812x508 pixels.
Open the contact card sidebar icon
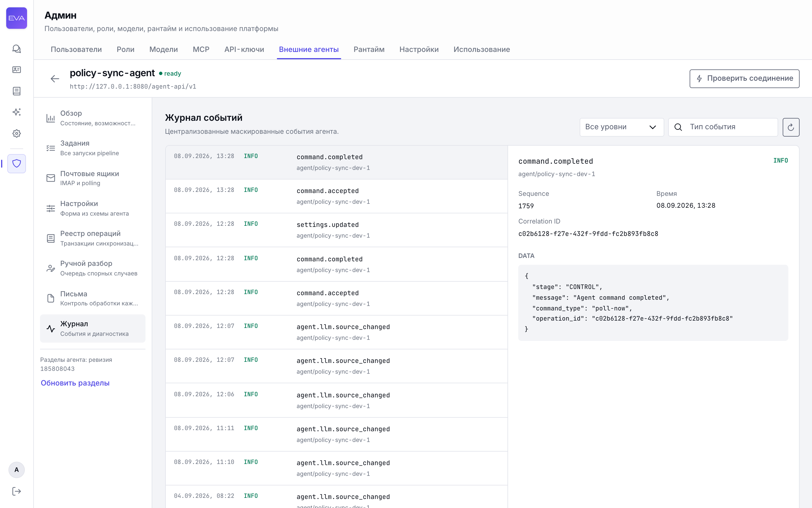[x=16, y=69]
